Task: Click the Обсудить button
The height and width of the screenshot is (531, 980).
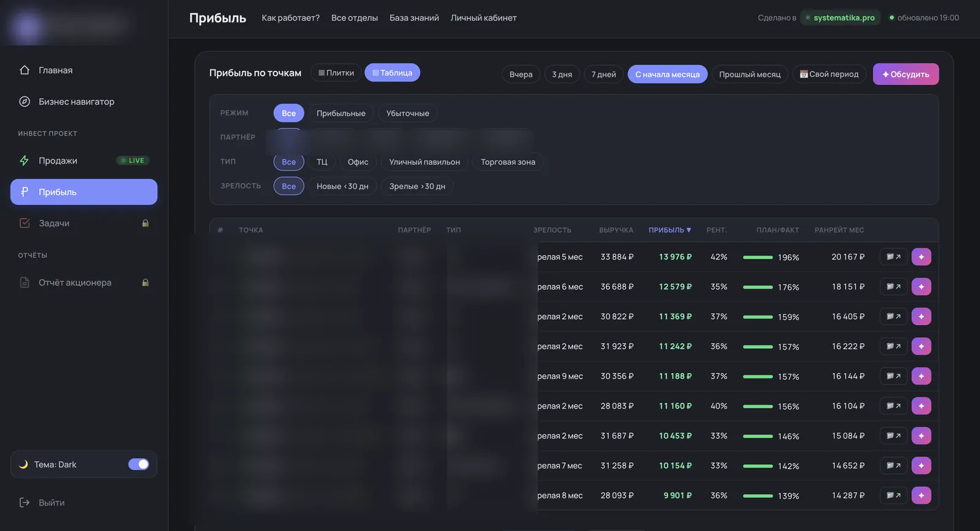Action: 906,74
